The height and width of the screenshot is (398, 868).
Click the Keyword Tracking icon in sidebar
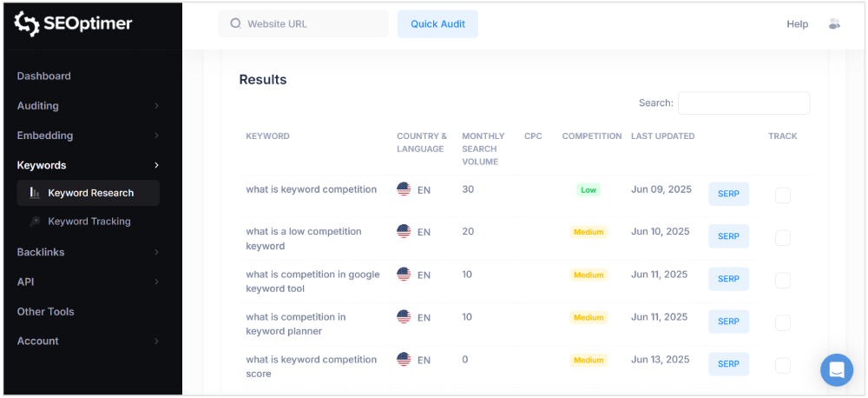click(x=35, y=222)
